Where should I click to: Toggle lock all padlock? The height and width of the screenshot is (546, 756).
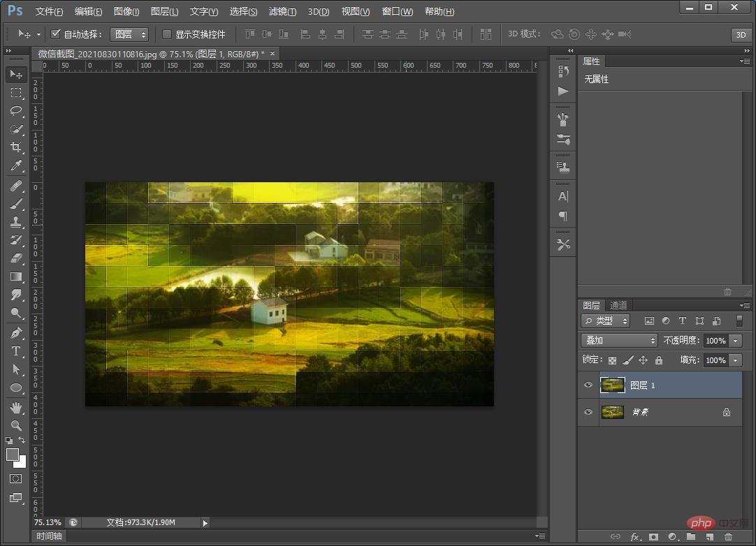click(x=659, y=360)
